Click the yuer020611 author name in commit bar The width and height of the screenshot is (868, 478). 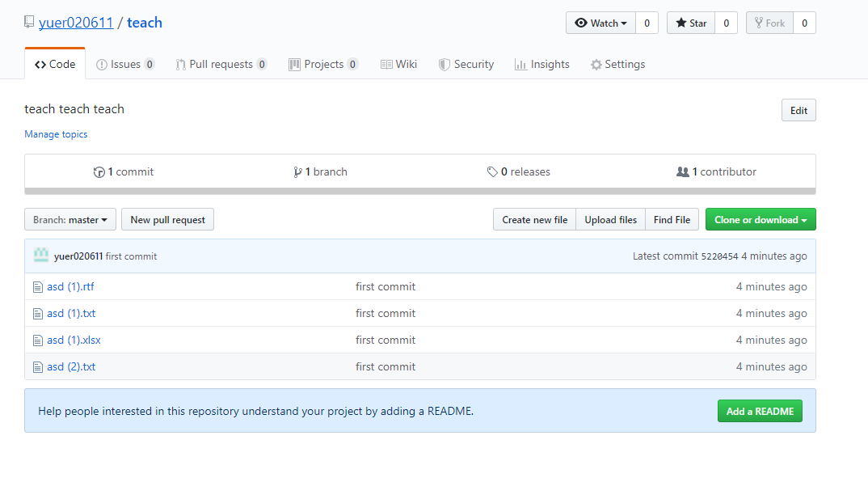78,256
